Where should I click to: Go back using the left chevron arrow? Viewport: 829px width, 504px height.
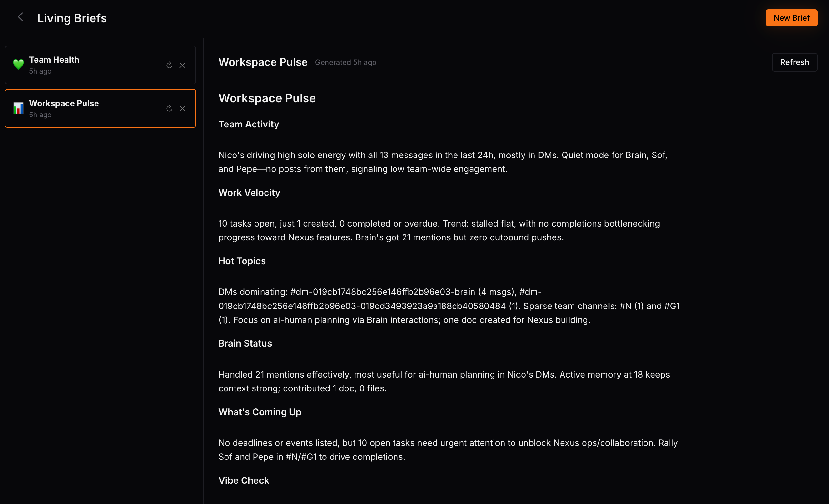pyautogui.click(x=21, y=17)
